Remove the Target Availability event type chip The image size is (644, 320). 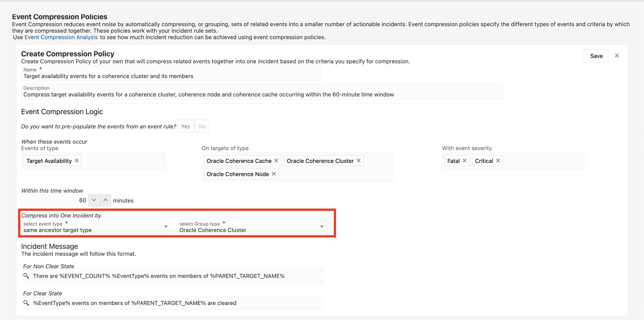point(77,161)
